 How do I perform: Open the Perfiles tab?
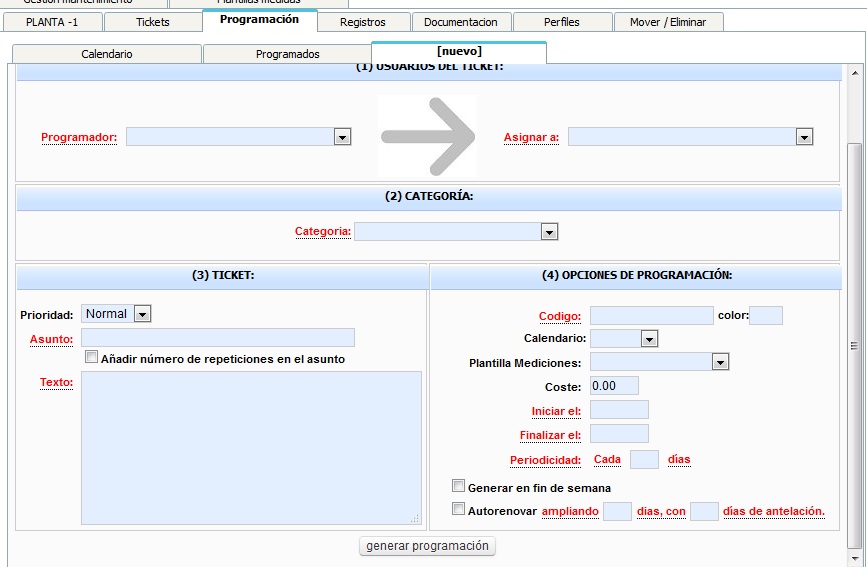(562, 22)
